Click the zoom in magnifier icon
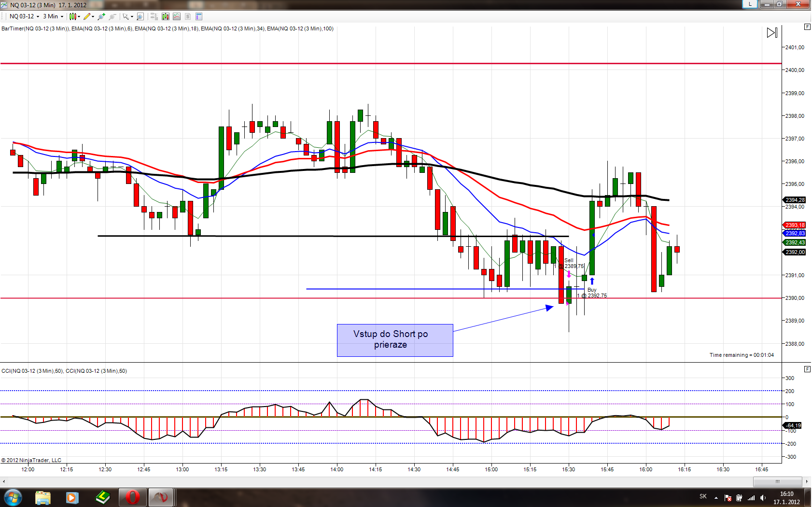 [x=101, y=16]
